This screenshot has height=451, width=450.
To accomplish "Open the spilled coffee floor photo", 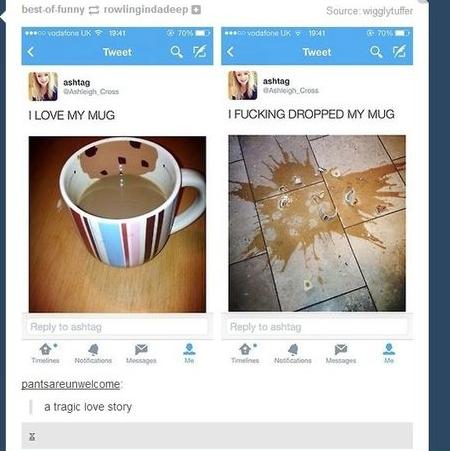I will [x=317, y=223].
